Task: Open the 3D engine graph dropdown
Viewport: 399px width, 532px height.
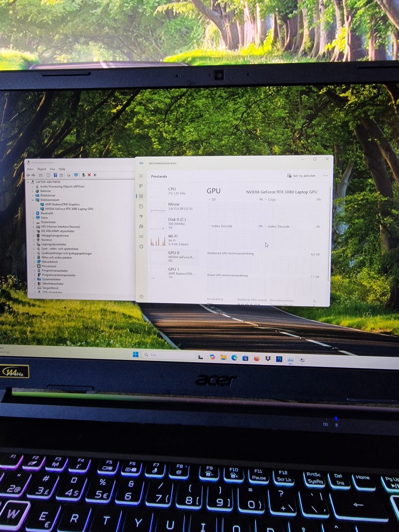Action: [x=212, y=199]
